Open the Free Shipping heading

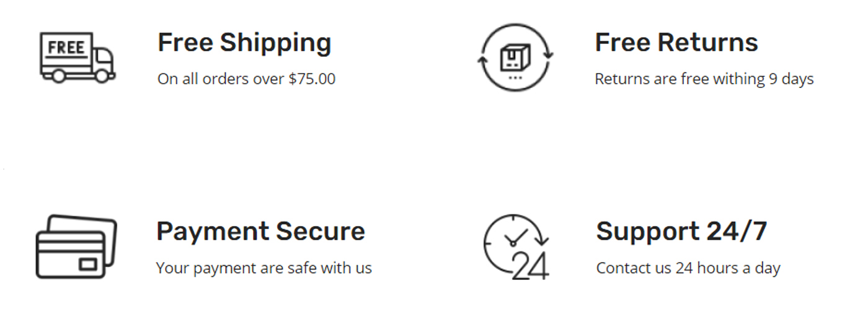[244, 43]
